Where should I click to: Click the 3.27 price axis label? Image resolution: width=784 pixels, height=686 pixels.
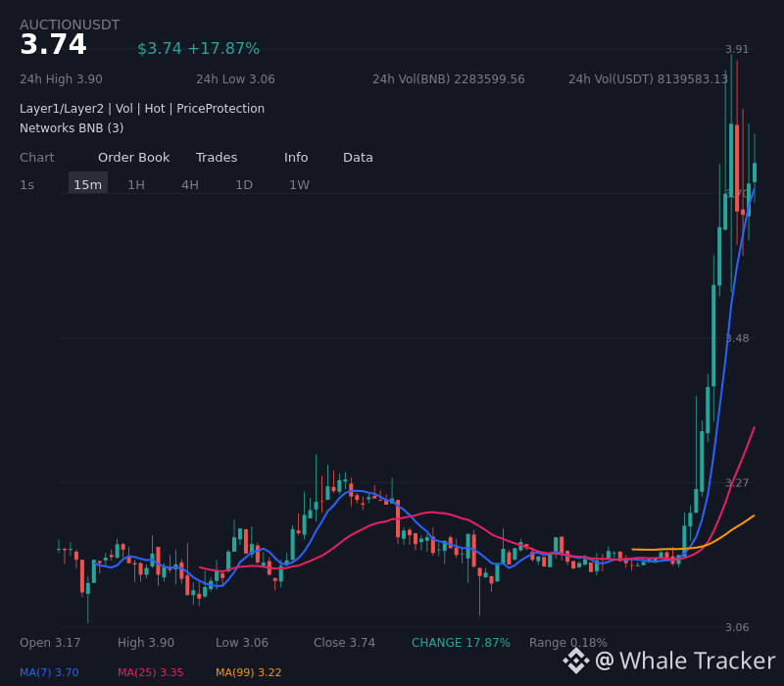(737, 483)
